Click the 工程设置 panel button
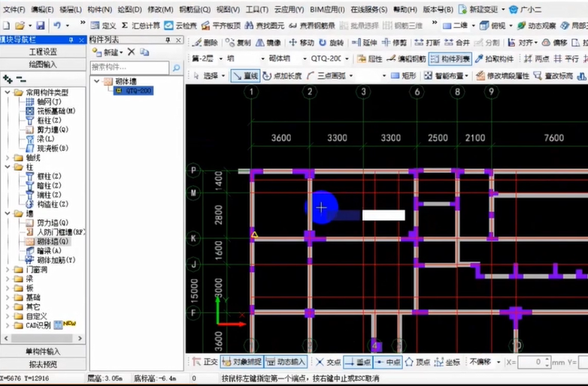 [x=43, y=52]
